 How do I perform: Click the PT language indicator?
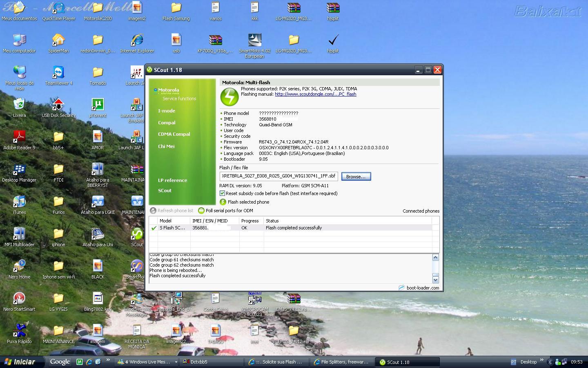(514, 362)
